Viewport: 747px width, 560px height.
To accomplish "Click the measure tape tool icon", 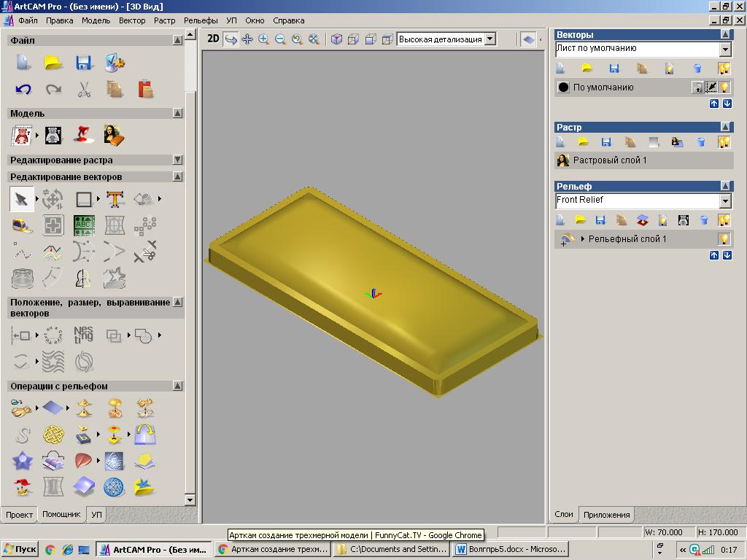I will click(x=23, y=226).
